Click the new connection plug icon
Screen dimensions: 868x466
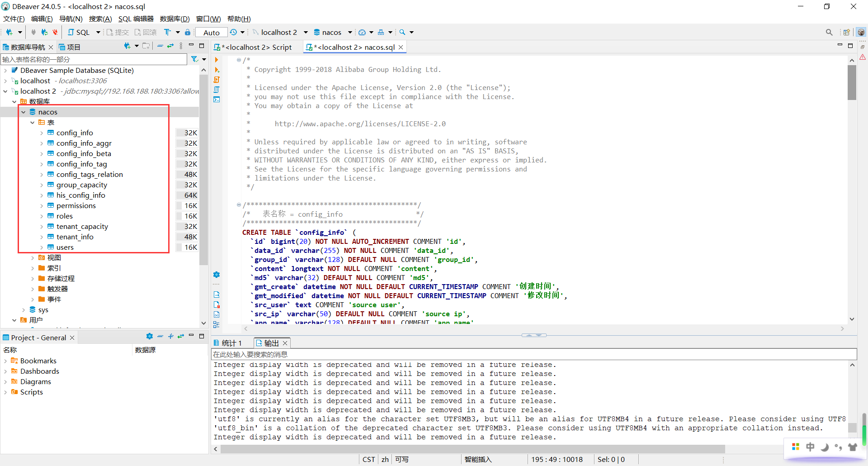9,32
